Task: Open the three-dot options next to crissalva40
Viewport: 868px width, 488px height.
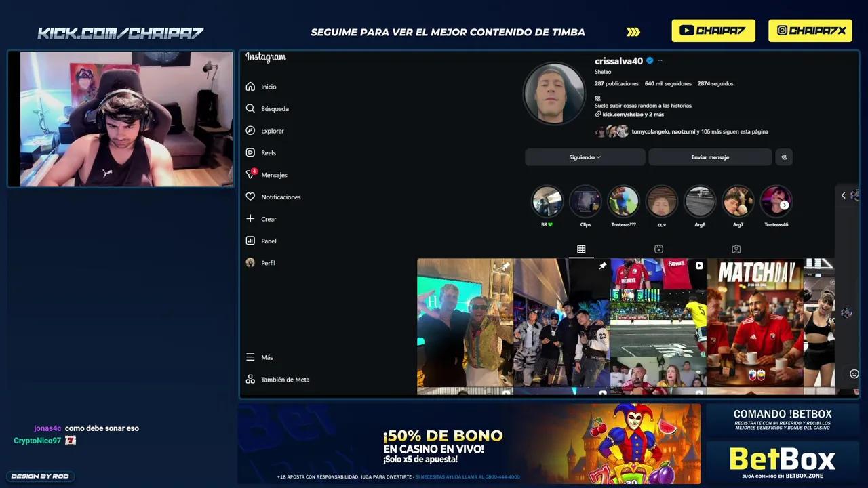Action: (660, 61)
